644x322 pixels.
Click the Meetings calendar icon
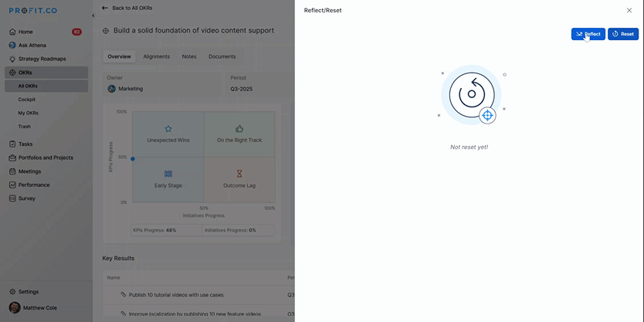point(12,171)
